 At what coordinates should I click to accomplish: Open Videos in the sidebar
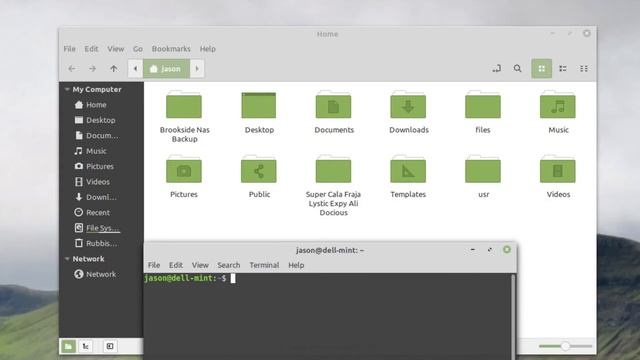tap(92, 182)
